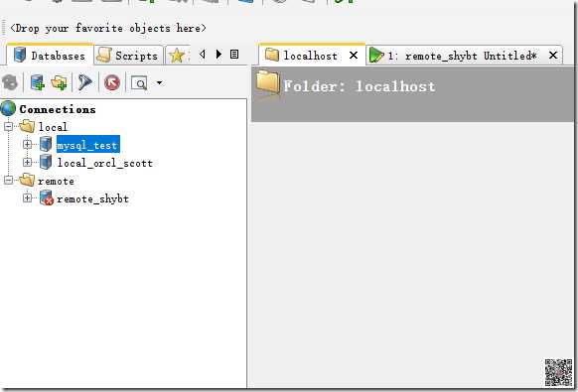Collapse the local folder node
Image resolution: width=578 pixels, height=392 pixels.
pyautogui.click(x=9, y=127)
